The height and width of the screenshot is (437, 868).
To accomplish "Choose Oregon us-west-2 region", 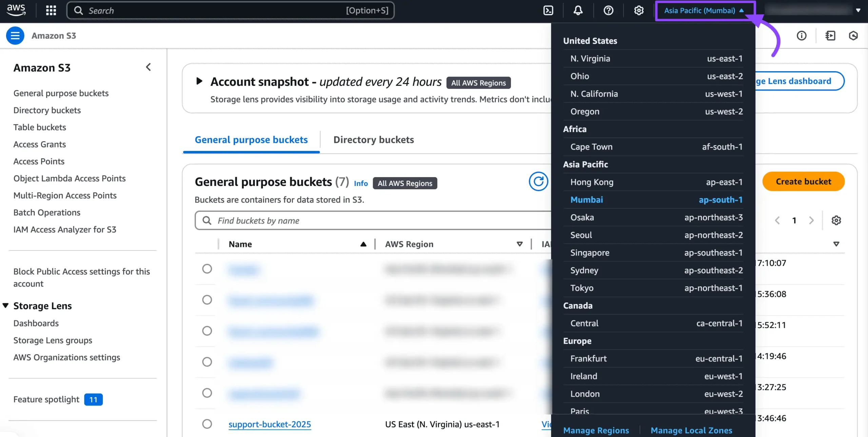I will (653, 112).
